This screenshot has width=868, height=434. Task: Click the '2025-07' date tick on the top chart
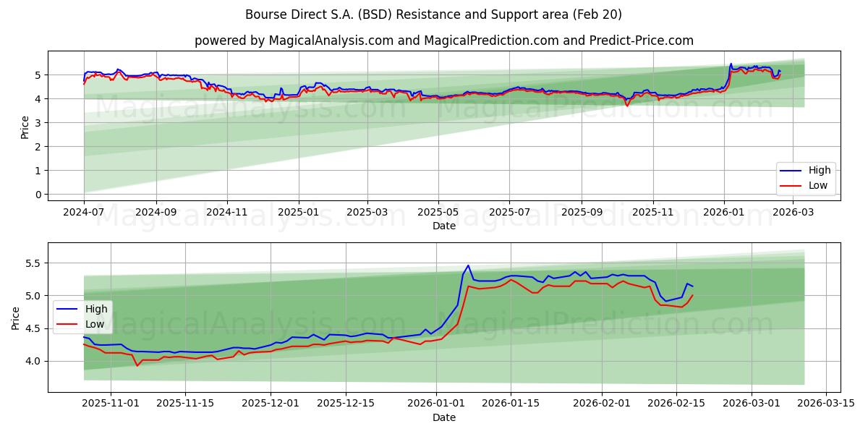509,213
